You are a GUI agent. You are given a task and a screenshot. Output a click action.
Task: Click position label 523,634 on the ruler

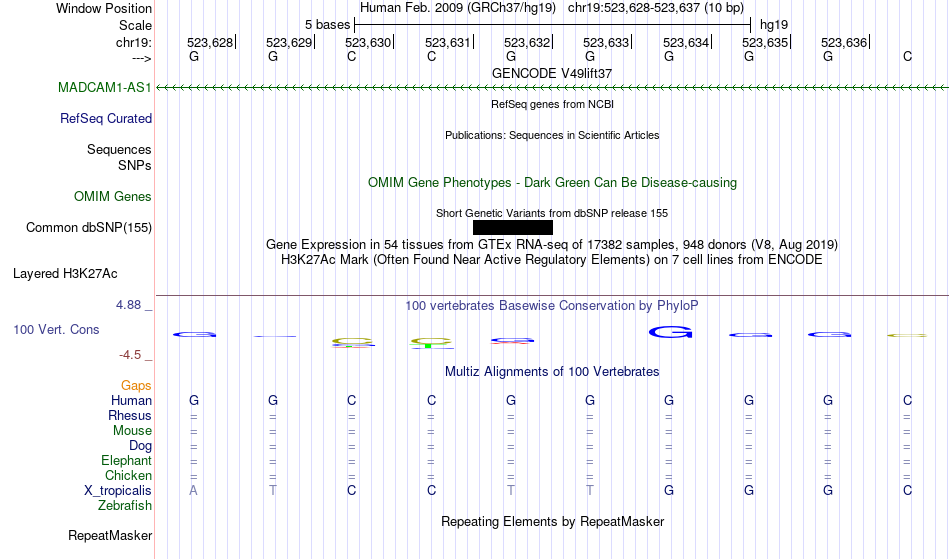click(x=686, y=42)
